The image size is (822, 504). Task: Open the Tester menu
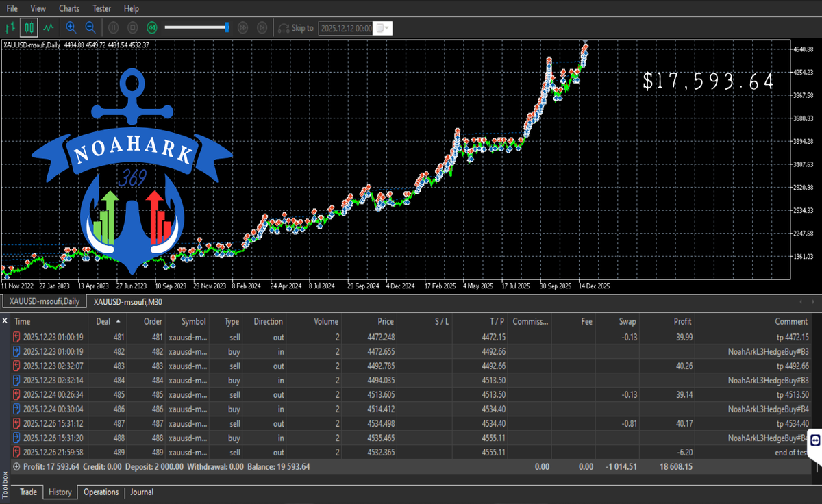(101, 9)
